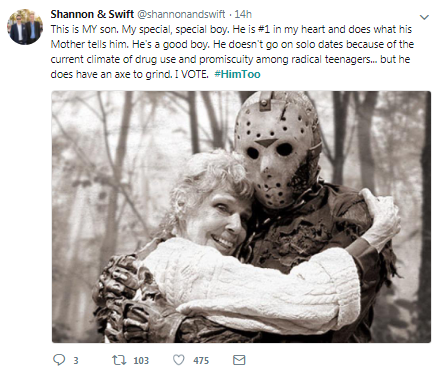Screen dimensions: 438x371
Task: Expand the tweet options chevron menu
Action: pos(424,17)
